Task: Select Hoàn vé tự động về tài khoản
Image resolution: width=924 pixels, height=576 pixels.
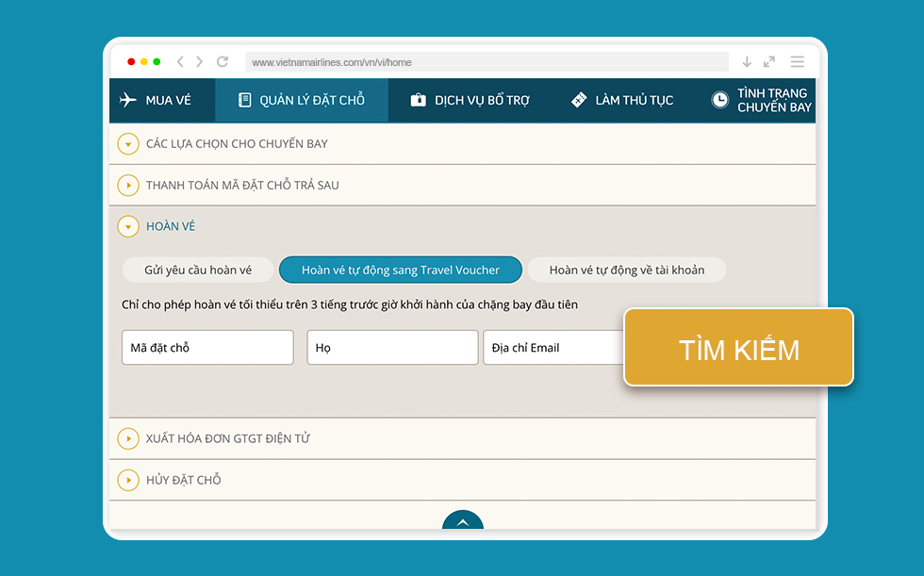Action: click(x=627, y=270)
